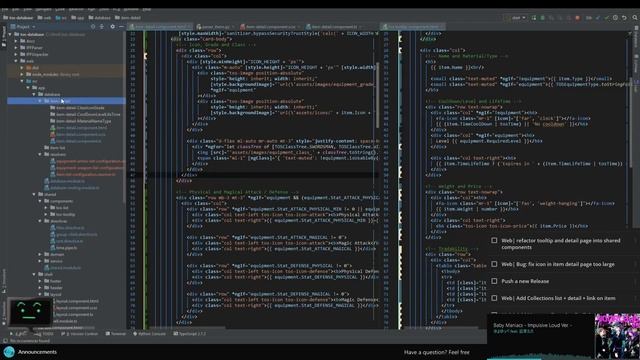Viewport: 640px width, 360px height.
Task: Collapse the layout folder arrow
Action: (x=40, y=294)
